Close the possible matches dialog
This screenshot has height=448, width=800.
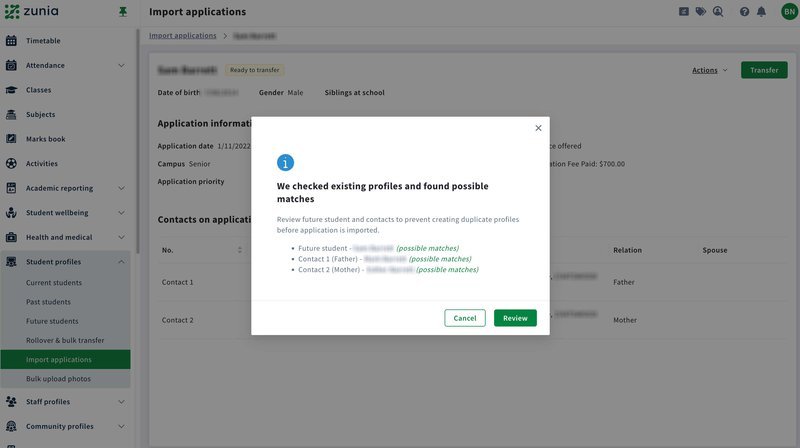pos(538,128)
